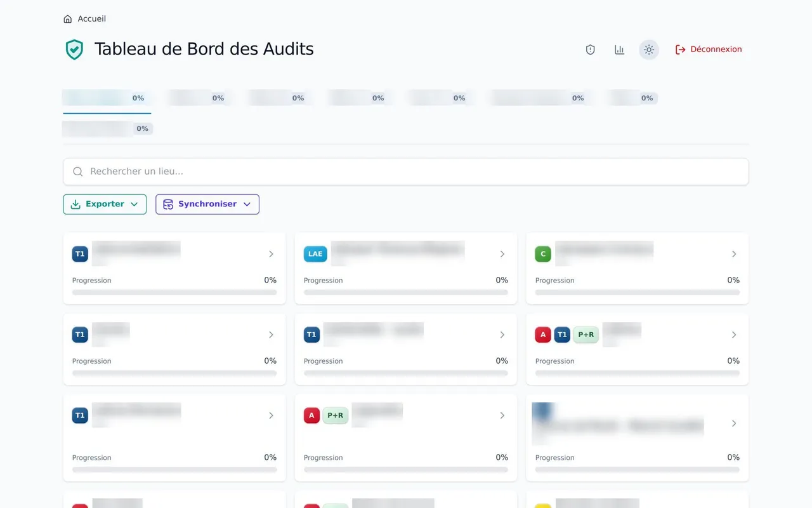Open the shield alert icon in the header

(591, 50)
